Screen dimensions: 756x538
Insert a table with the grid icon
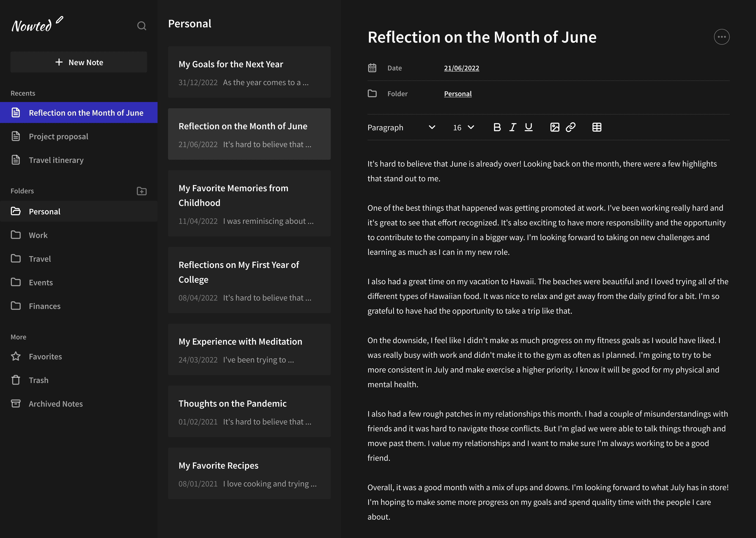tap(597, 127)
